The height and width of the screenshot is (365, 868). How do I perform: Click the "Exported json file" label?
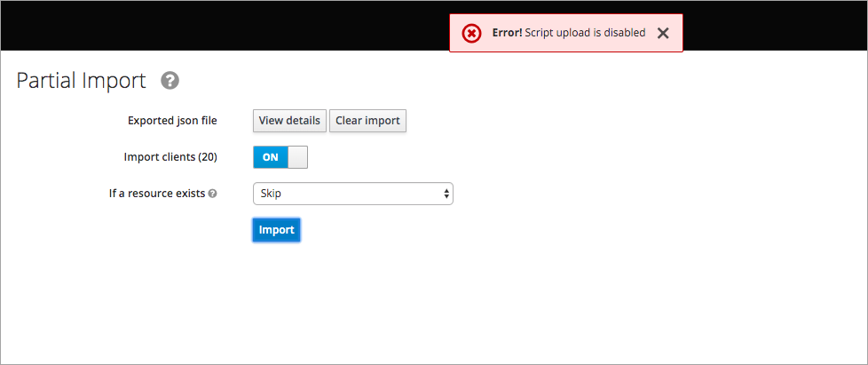172,121
